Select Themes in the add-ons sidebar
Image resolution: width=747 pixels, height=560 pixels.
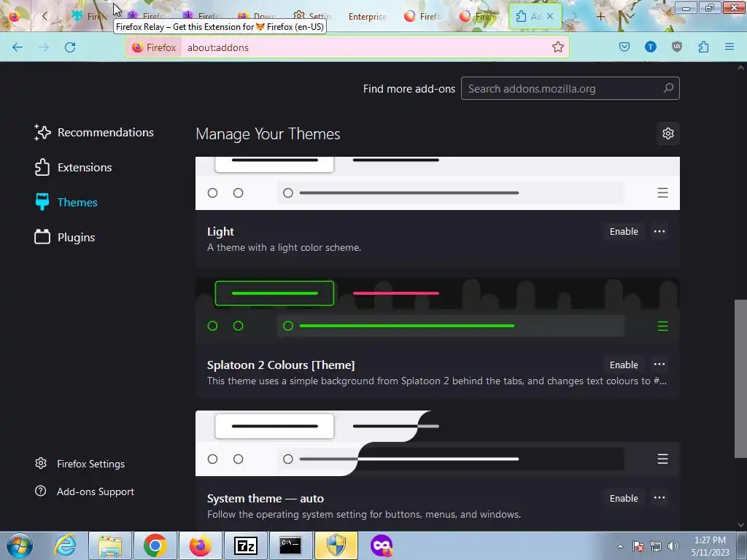[66, 203]
